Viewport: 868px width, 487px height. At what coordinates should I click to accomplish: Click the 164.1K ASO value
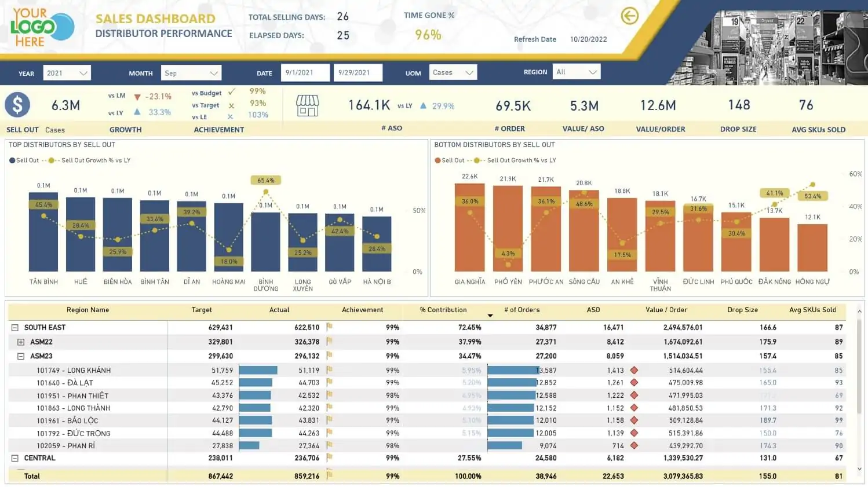369,105
